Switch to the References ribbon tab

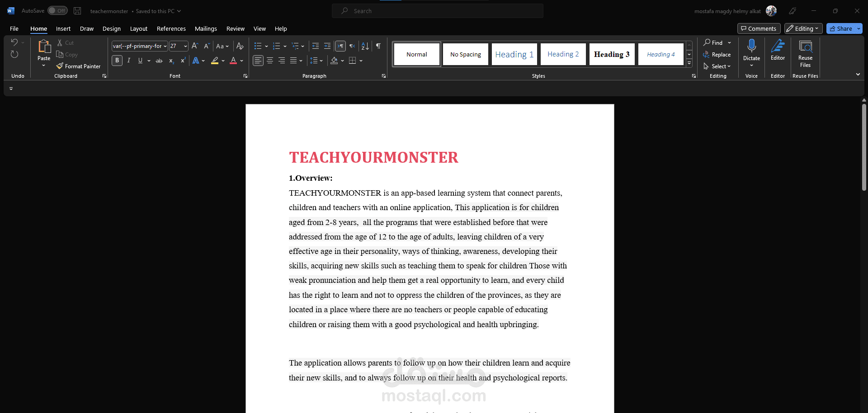pyautogui.click(x=171, y=28)
